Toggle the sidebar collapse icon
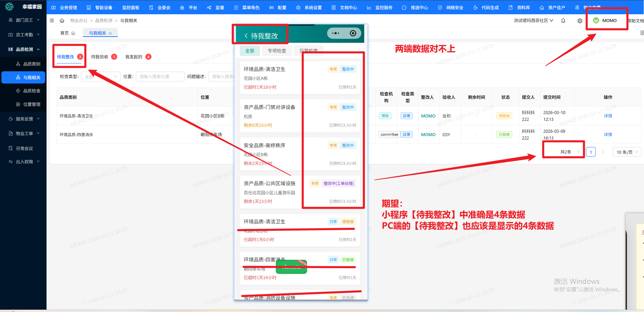This screenshot has width=644, height=312. pyautogui.click(x=52, y=21)
